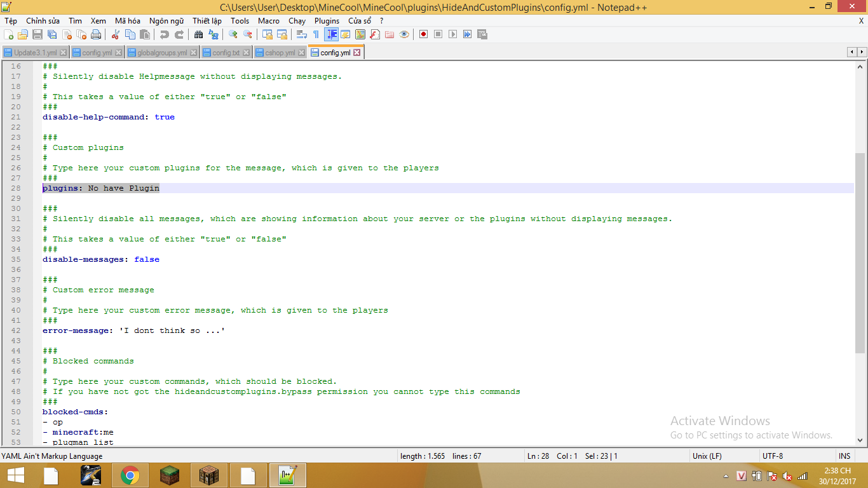Image resolution: width=868 pixels, height=488 pixels.
Task: Click the scrollbar down arrow in the editor
Action: [x=860, y=440]
